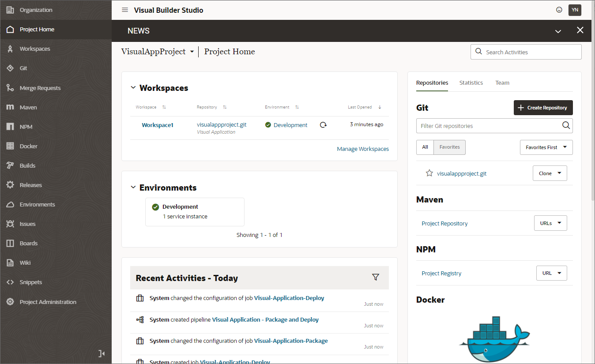Switch to the Team tab
The image size is (595, 364).
pos(502,83)
